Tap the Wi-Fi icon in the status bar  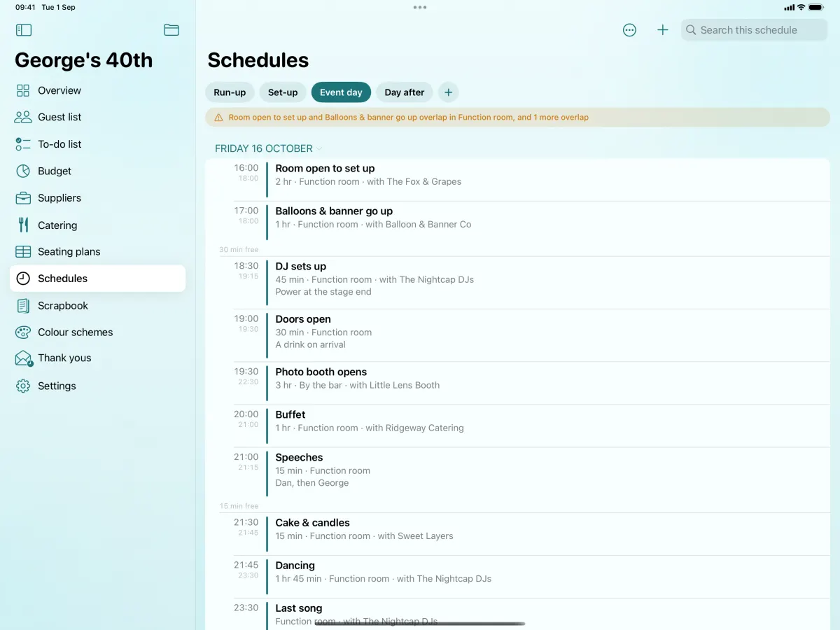click(x=801, y=7)
